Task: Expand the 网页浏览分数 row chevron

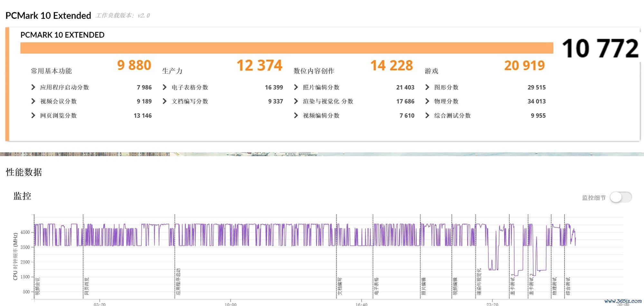Action: click(x=33, y=116)
